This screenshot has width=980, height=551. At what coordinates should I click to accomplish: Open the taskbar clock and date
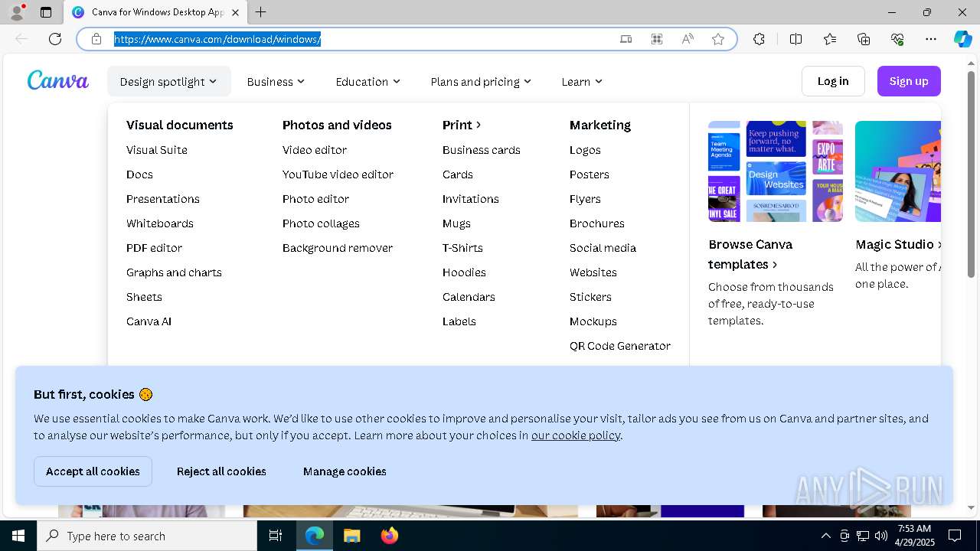(x=914, y=536)
